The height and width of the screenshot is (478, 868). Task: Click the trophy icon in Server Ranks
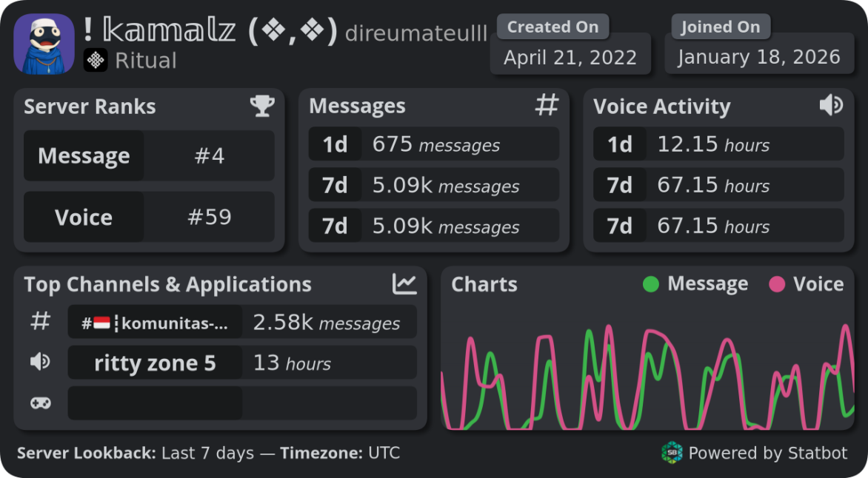point(262,107)
